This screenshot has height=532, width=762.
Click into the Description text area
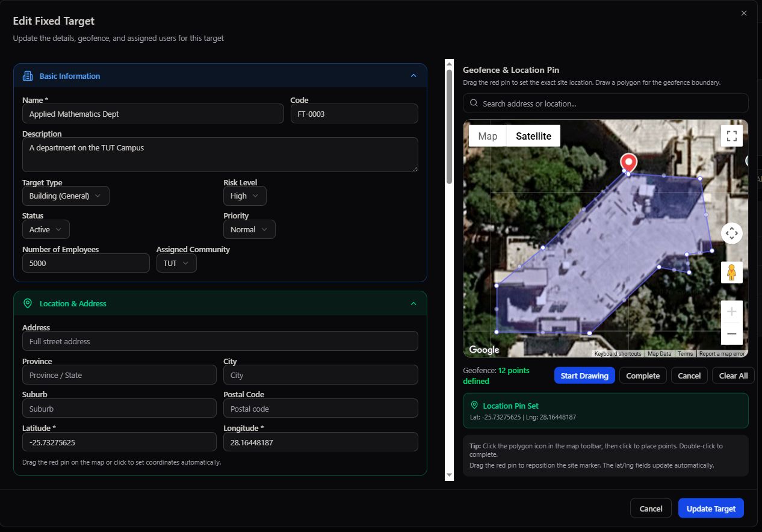click(x=220, y=155)
